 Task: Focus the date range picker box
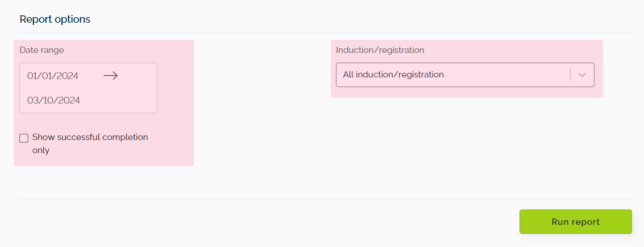tap(88, 88)
